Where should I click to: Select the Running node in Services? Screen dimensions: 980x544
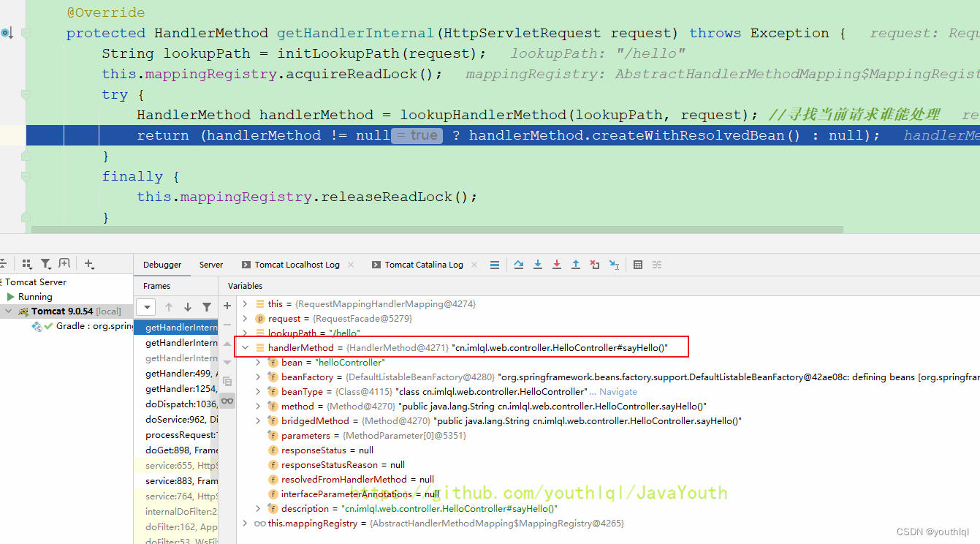(35, 296)
